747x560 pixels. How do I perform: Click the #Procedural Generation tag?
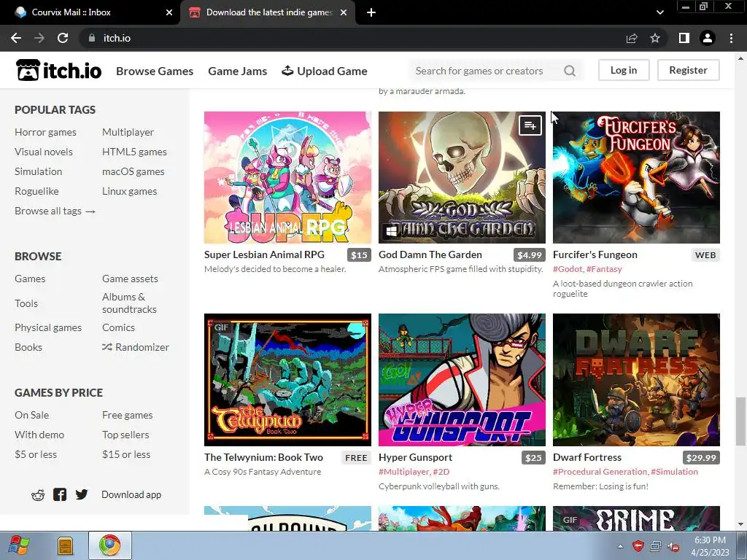600,472
